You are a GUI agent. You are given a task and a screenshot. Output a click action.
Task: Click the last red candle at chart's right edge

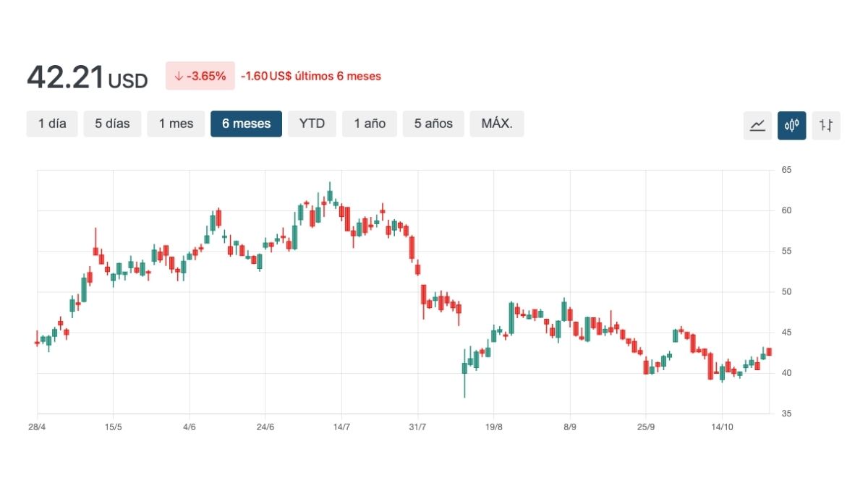(x=769, y=352)
